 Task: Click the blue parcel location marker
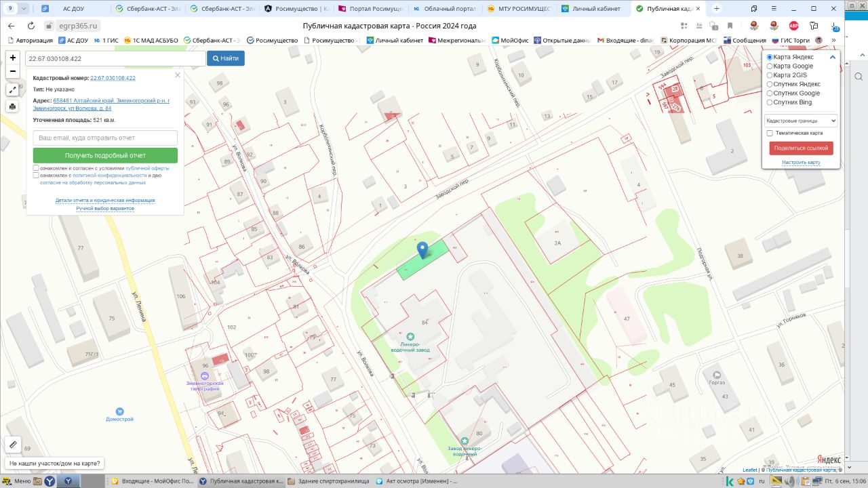point(422,250)
